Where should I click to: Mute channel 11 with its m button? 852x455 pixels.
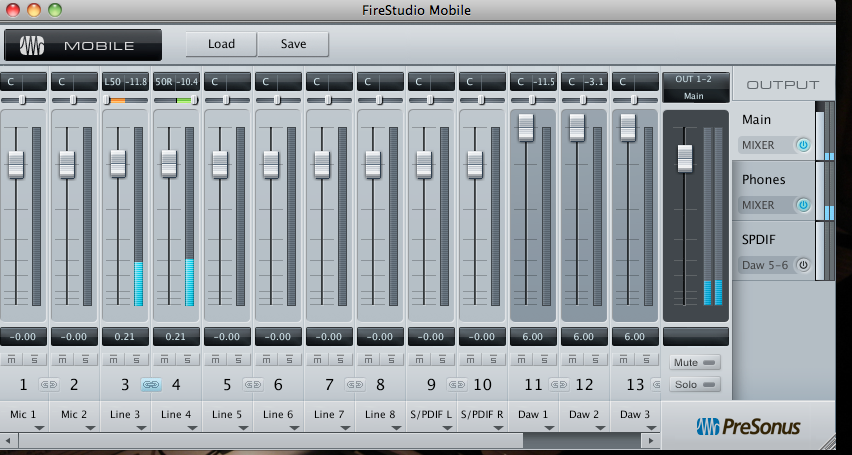pos(522,359)
